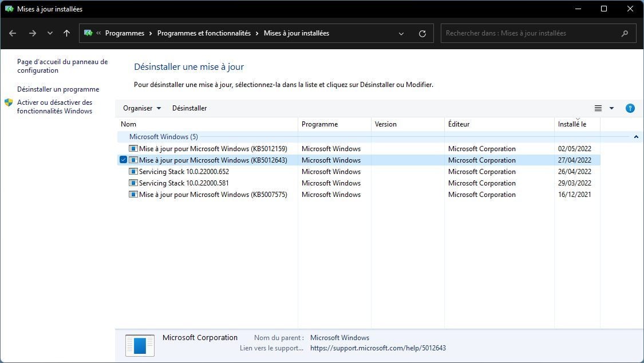The width and height of the screenshot is (644, 363).
Task: Click the Servicing Stack 10.0.22000.652 icon
Action: click(x=133, y=172)
